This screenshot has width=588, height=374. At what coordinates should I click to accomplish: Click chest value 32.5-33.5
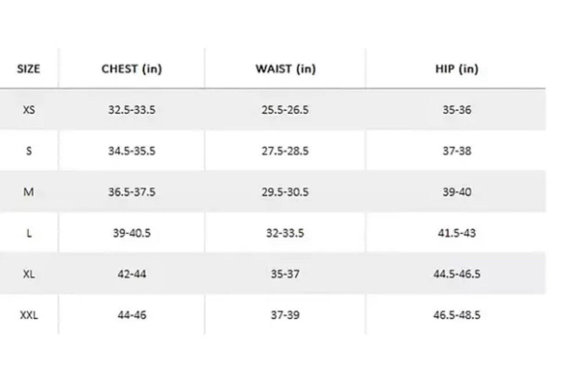tap(131, 110)
